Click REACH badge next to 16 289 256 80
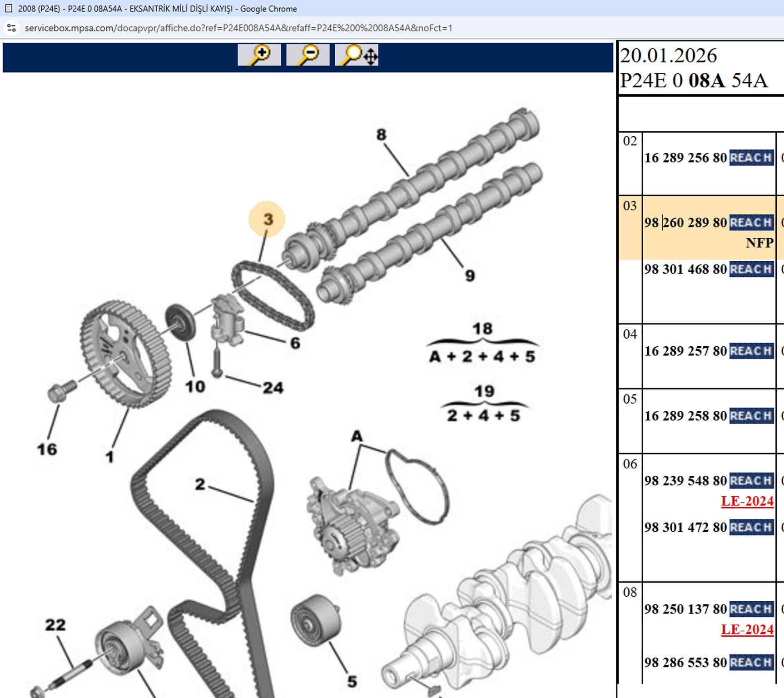The height and width of the screenshot is (698, 784). (751, 158)
